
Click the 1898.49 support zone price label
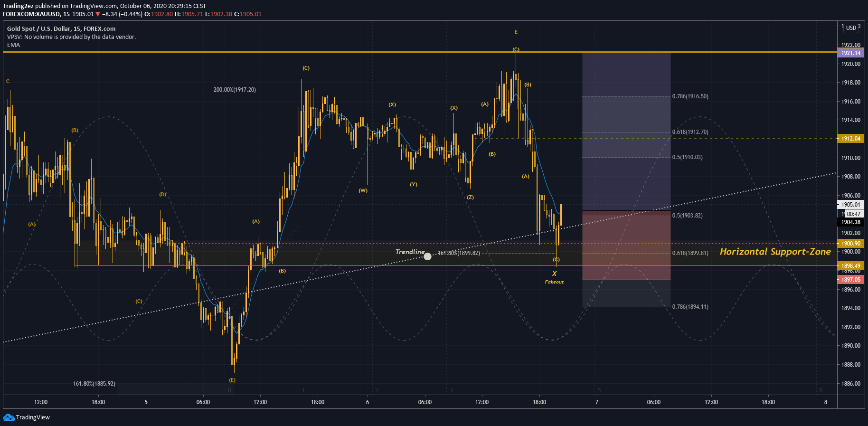pos(851,266)
